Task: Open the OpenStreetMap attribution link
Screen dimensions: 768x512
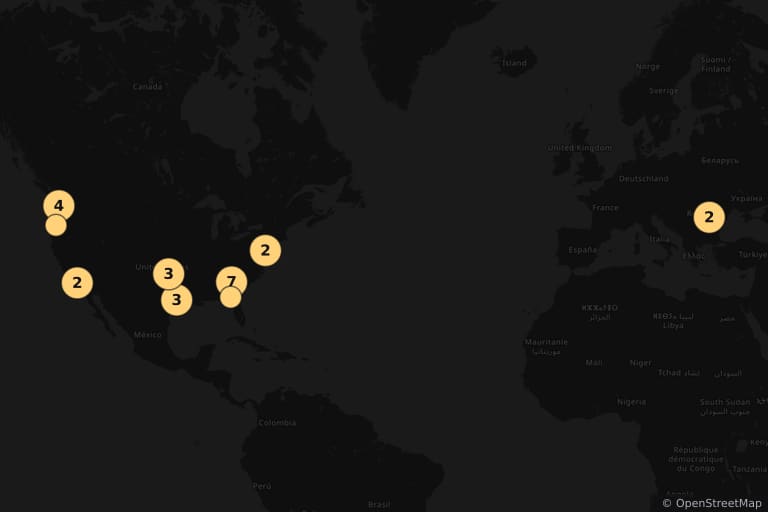Action: pyautogui.click(x=718, y=503)
